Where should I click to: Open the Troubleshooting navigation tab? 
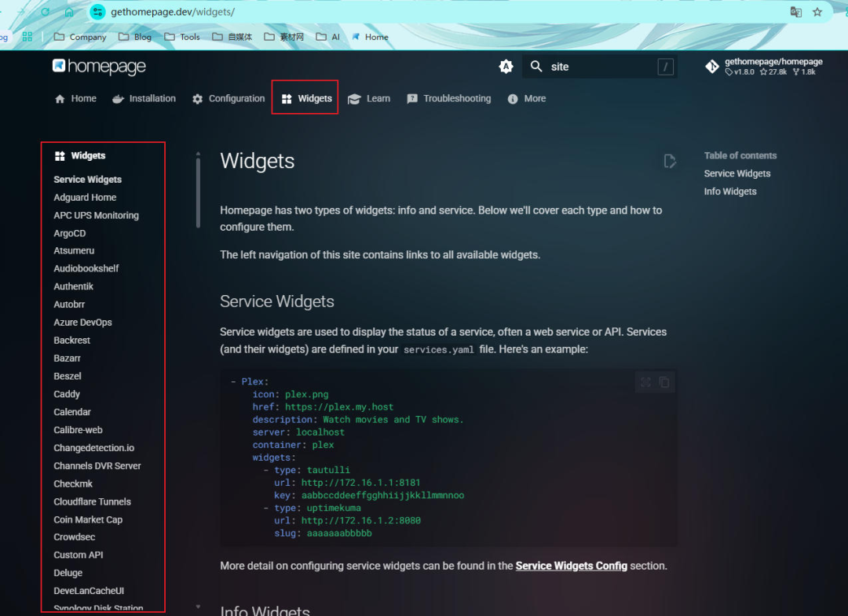tap(449, 98)
